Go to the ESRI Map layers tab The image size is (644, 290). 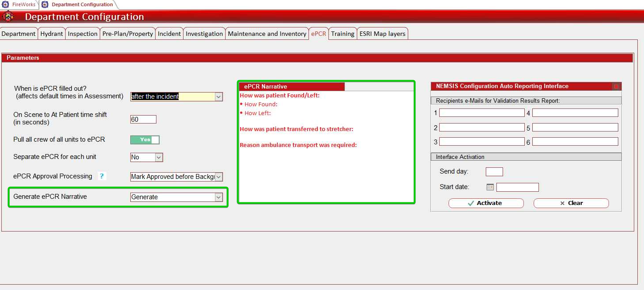click(382, 34)
